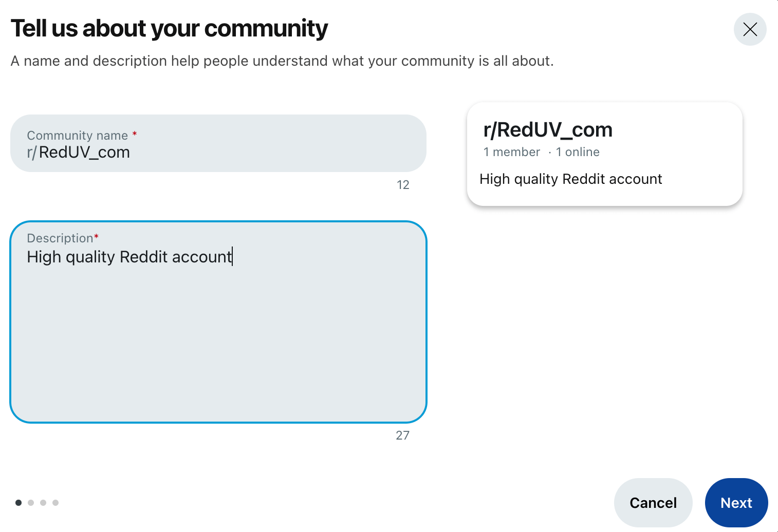Viewport: 778px width, 532px height.
Task: Cancel the community creation dialog
Action: pyautogui.click(x=653, y=503)
